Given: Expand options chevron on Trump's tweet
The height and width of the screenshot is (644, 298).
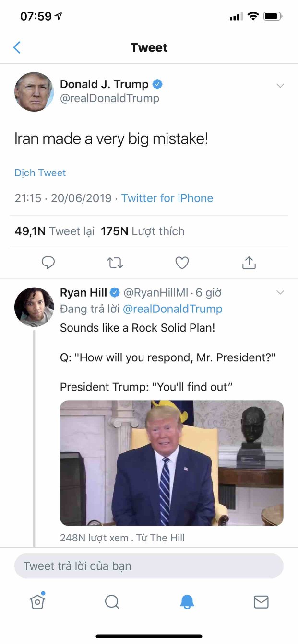Looking at the screenshot, I should (x=280, y=86).
